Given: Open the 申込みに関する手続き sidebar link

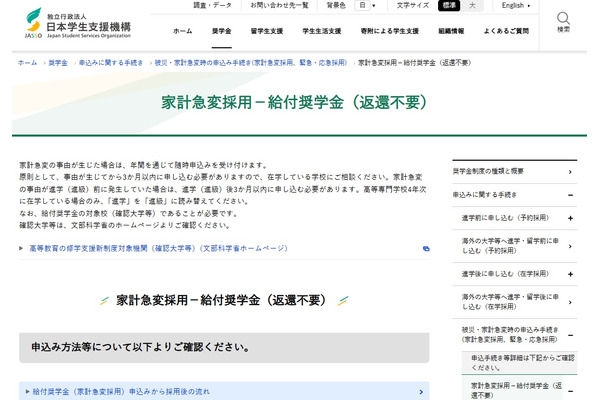Looking at the screenshot, I should point(484,195).
